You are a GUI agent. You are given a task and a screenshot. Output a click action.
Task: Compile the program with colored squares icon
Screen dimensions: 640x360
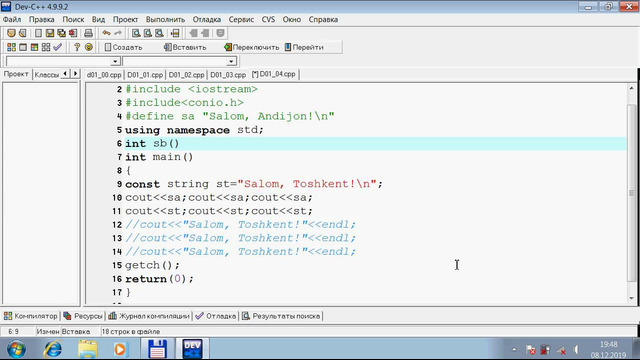click(x=11, y=47)
